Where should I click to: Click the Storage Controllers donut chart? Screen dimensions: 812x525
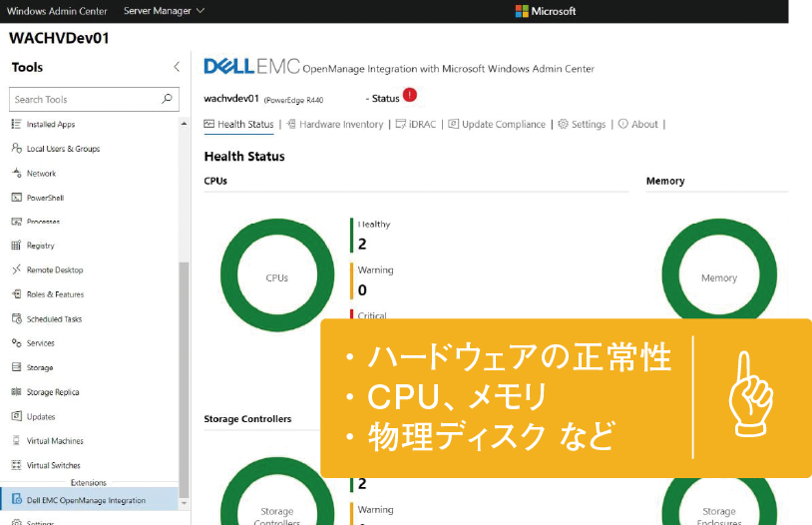pos(277,491)
